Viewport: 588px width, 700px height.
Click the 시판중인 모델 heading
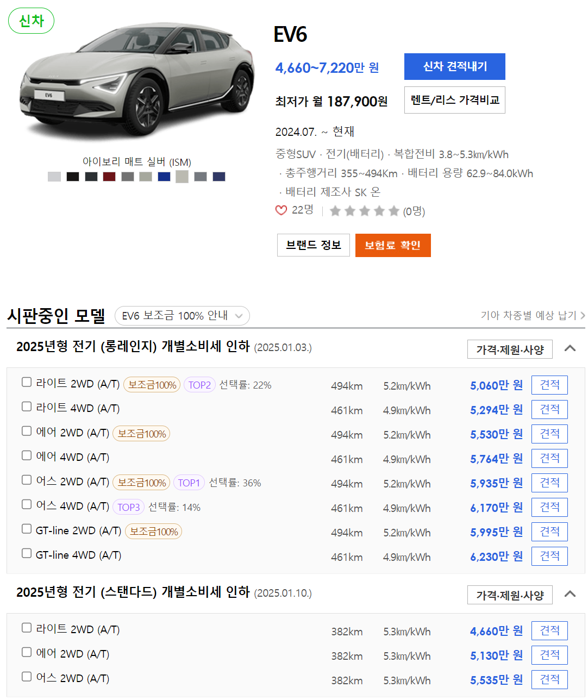coord(56,316)
